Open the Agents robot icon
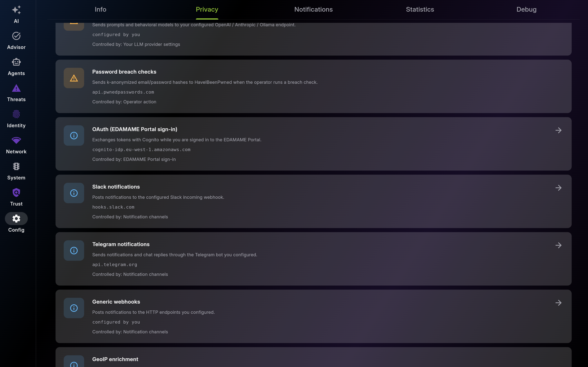The width and height of the screenshot is (588, 367). (x=16, y=62)
